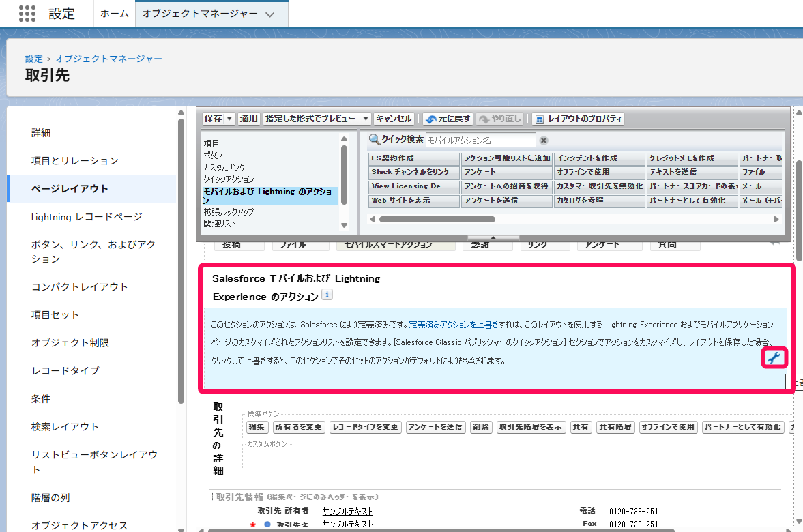Open 階層の列 in the sidebar

tap(50, 498)
